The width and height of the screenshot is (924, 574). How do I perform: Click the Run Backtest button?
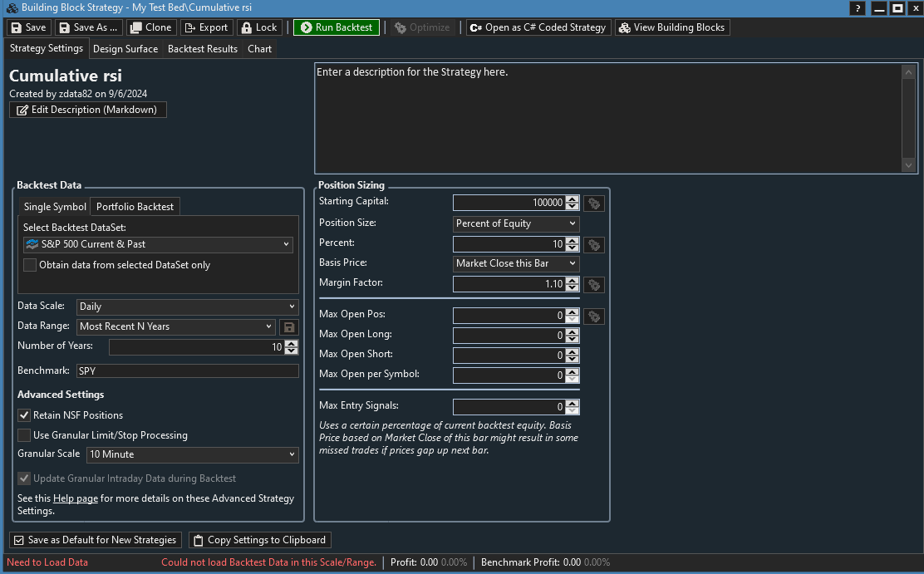pyautogui.click(x=336, y=27)
